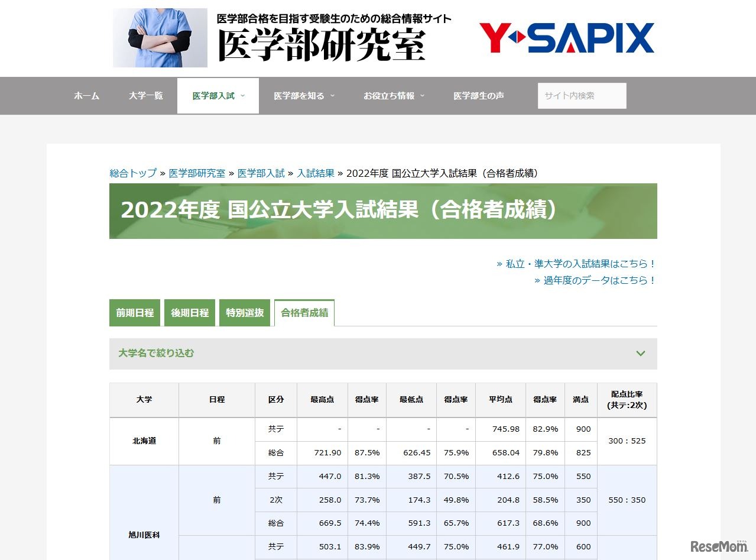Screen dimensions: 756x560
Task: Select the 特別選抜 tab
Action: (x=244, y=312)
